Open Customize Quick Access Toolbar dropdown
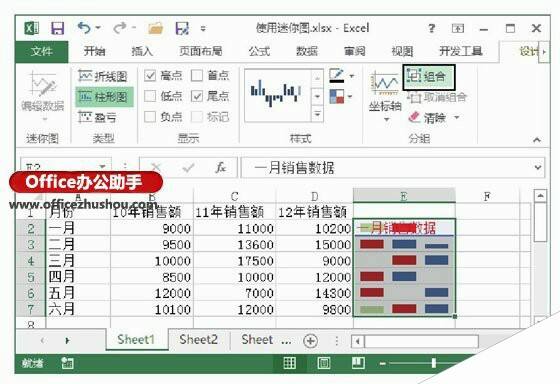This screenshot has width=560, height=384. pyautogui.click(x=203, y=28)
